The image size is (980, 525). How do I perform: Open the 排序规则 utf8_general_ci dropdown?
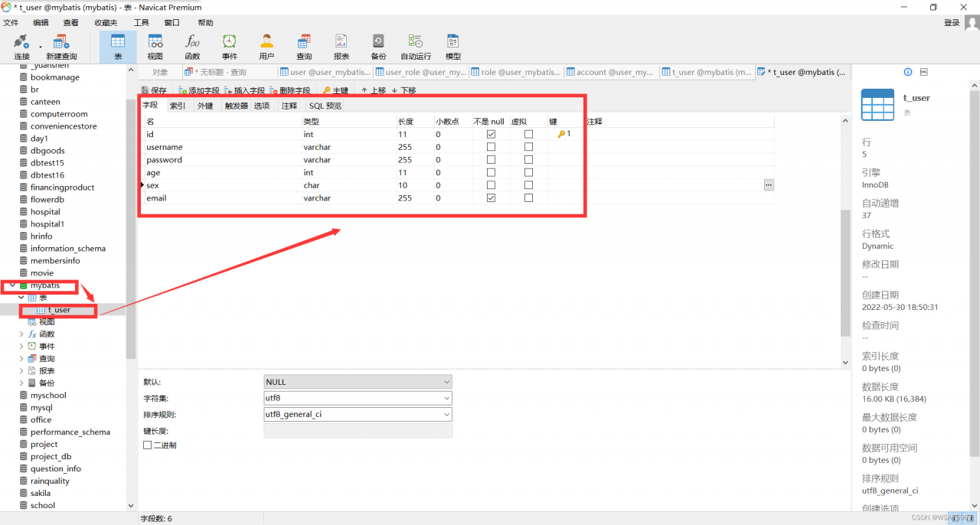tap(358, 414)
